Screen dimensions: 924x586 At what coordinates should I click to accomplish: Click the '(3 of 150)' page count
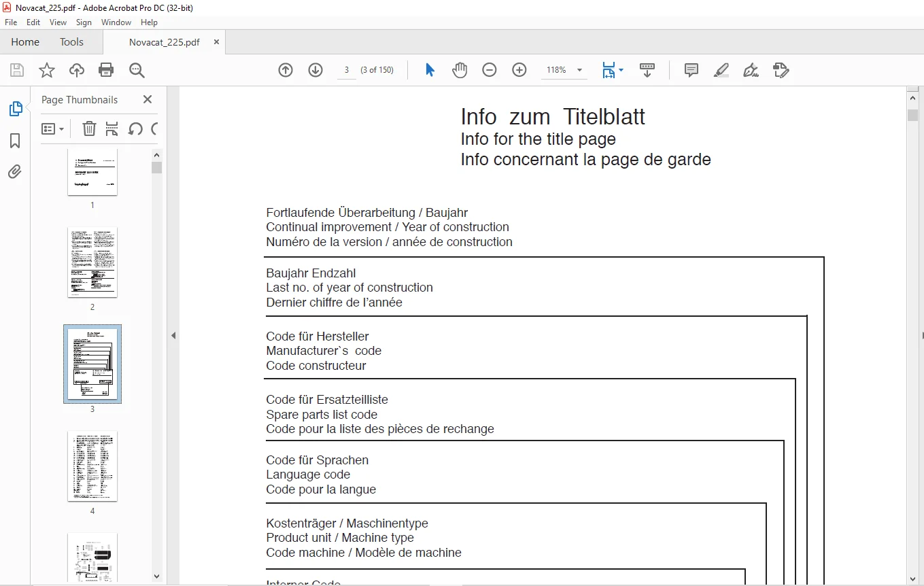pyautogui.click(x=377, y=70)
